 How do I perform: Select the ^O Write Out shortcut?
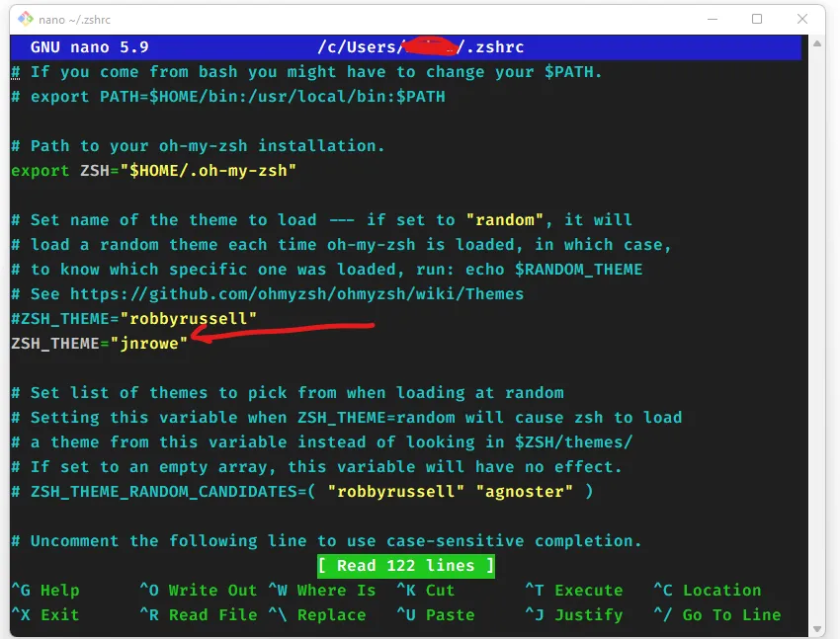click(x=198, y=591)
